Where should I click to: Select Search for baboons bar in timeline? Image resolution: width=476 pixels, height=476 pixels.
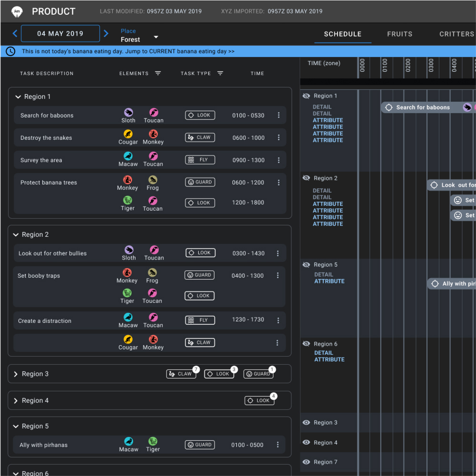428,107
